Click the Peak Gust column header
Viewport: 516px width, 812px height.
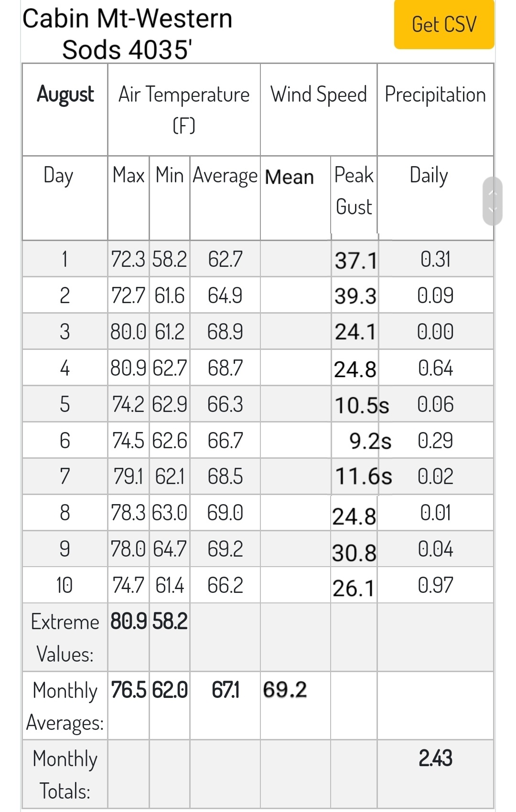[354, 191]
